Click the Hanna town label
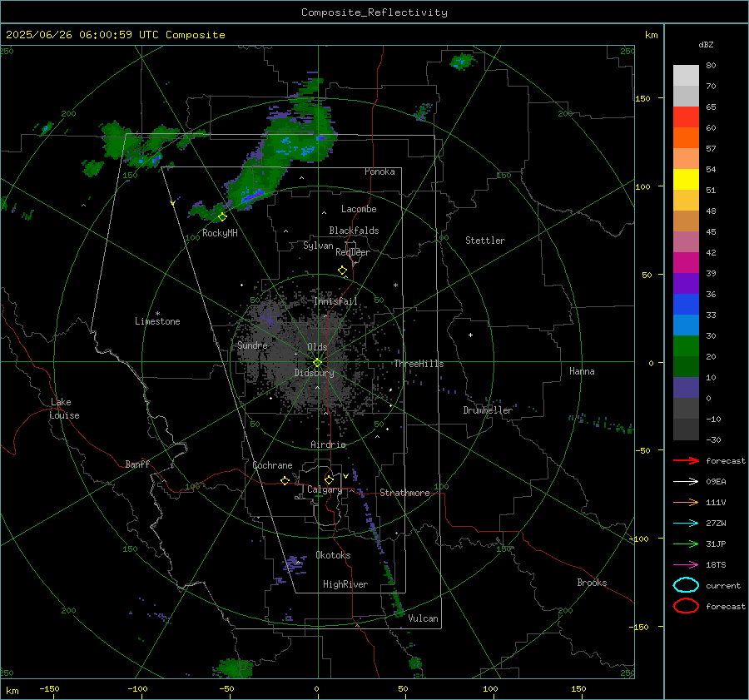 582,371
